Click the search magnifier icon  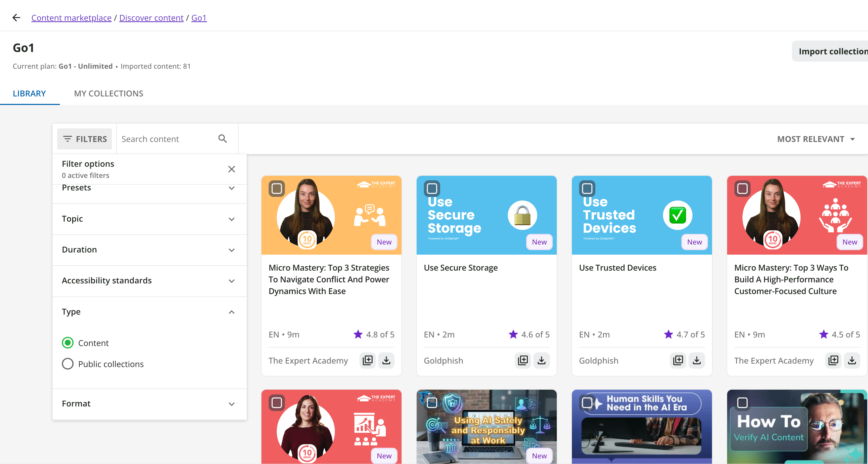(x=222, y=139)
